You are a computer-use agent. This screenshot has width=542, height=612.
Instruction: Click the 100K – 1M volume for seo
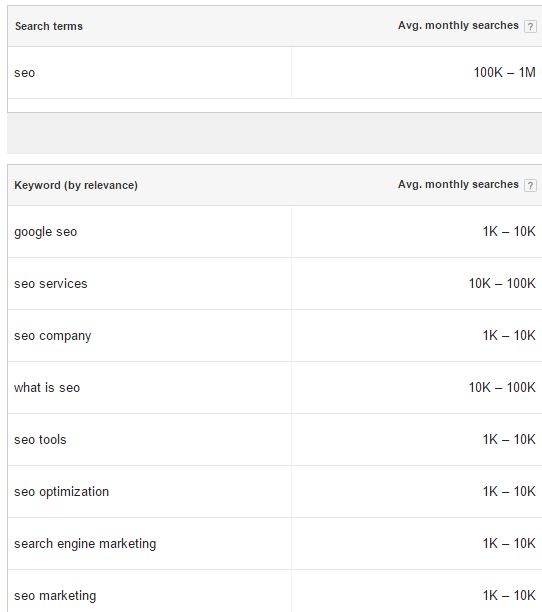click(505, 72)
